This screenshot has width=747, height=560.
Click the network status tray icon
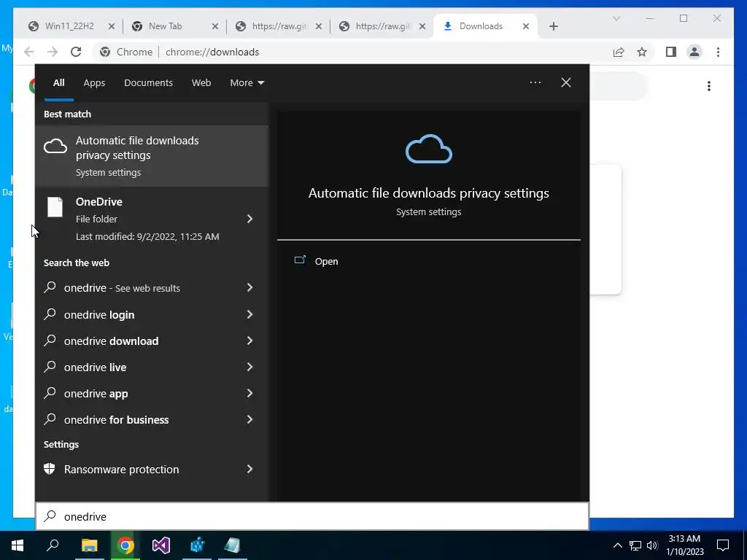(x=635, y=545)
